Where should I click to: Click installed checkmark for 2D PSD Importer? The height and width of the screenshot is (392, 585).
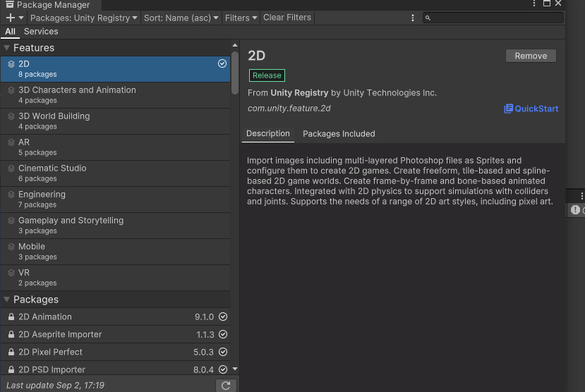point(223,369)
